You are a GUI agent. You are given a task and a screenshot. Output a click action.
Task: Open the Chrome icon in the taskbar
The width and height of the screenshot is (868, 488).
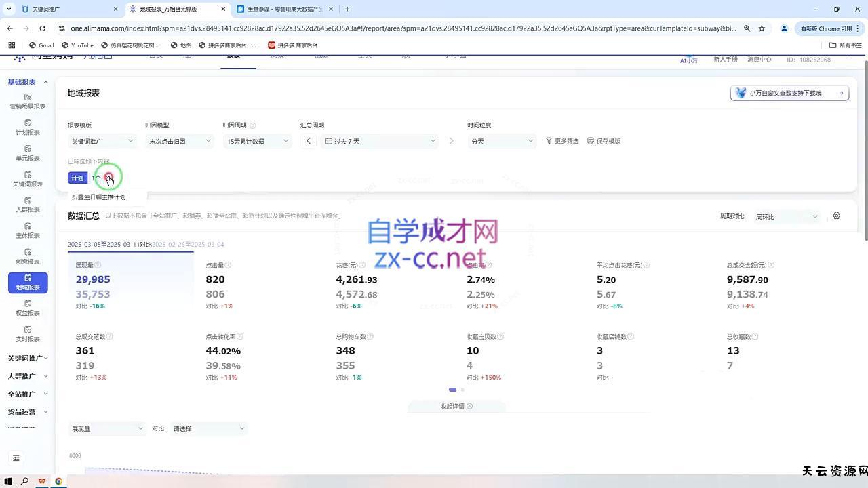pos(59,481)
